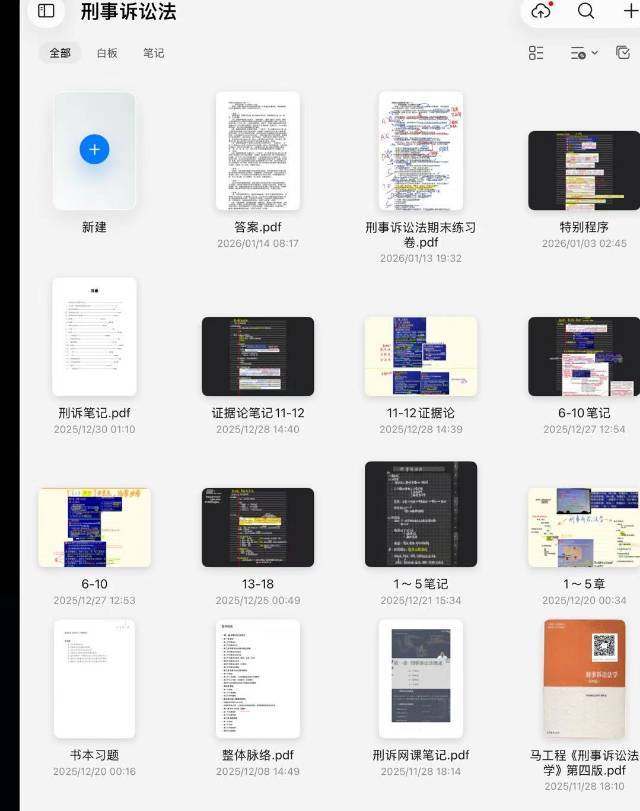640x811 pixels.
Task: Open 刑事诉讼法期末练习卷.pdf thumbnail
Action: pos(421,151)
